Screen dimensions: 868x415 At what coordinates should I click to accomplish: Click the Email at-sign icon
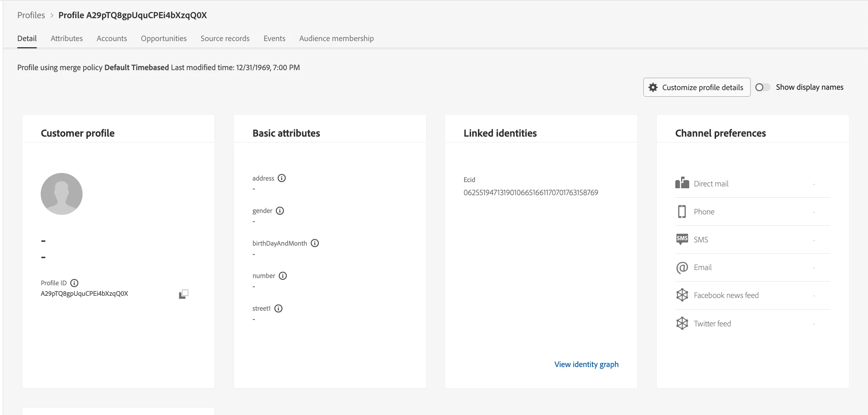tap(682, 268)
